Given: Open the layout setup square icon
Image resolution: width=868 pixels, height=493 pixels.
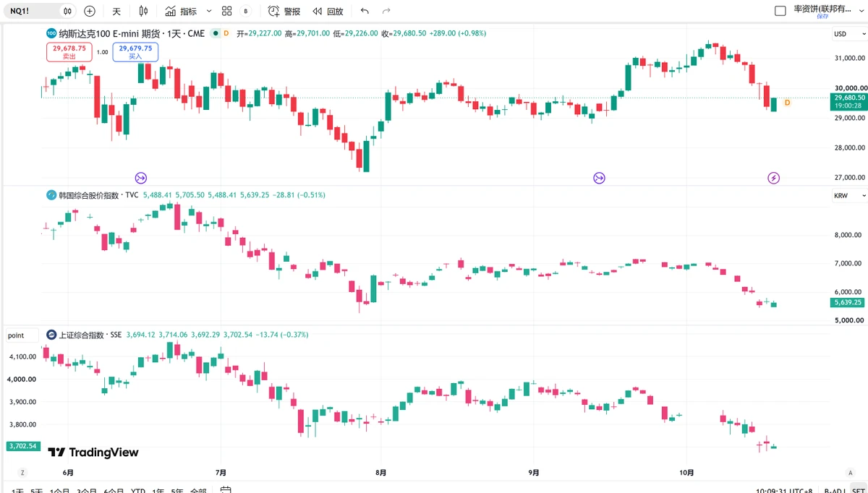Looking at the screenshot, I should [x=780, y=11].
